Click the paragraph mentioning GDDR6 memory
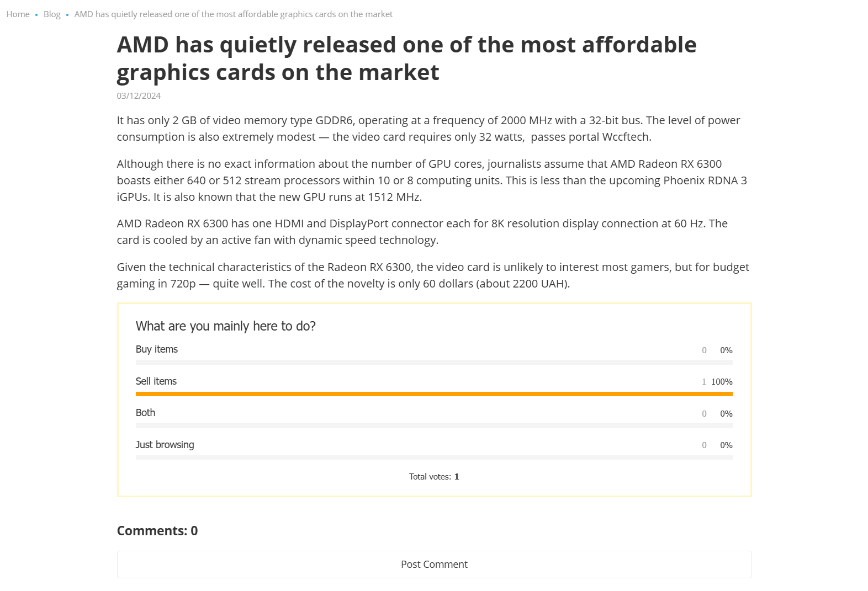The image size is (868, 591). pyautogui.click(x=428, y=129)
